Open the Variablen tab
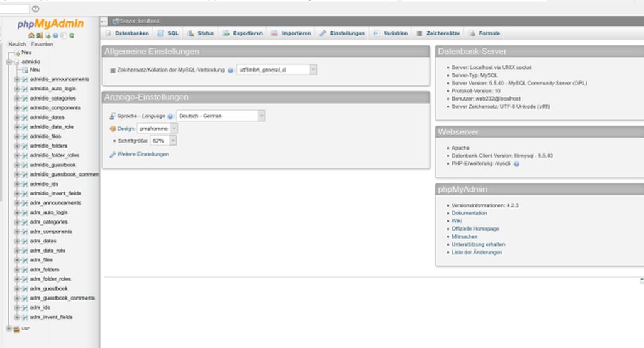 click(x=391, y=33)
